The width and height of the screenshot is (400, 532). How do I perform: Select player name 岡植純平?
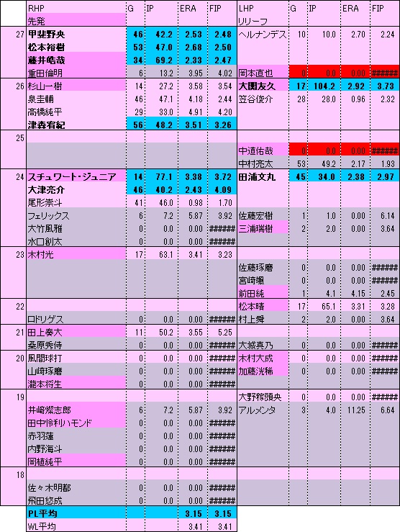coord(76,461)
